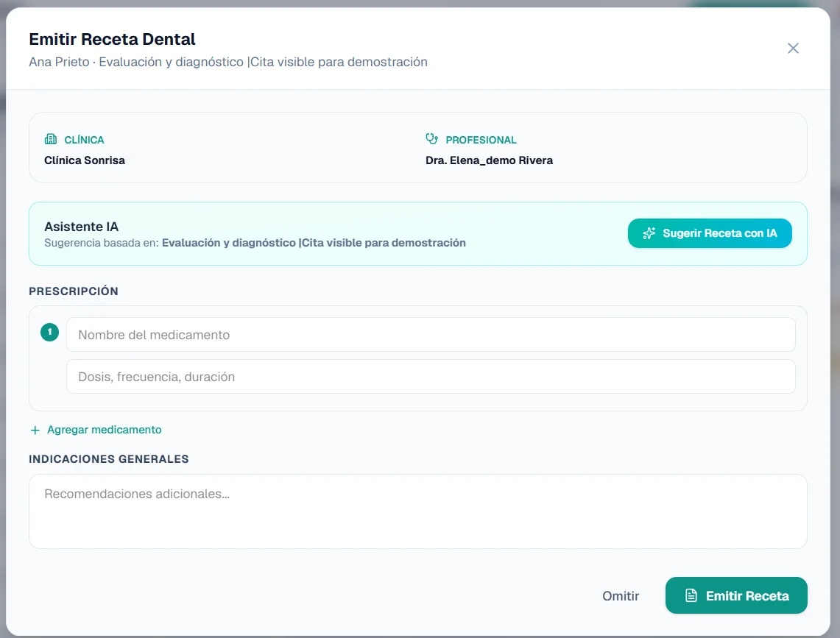The width and height of the screenshot is (840, 638).
Task: Click the Sugerencia basada en text
Action: coord(255,243)
